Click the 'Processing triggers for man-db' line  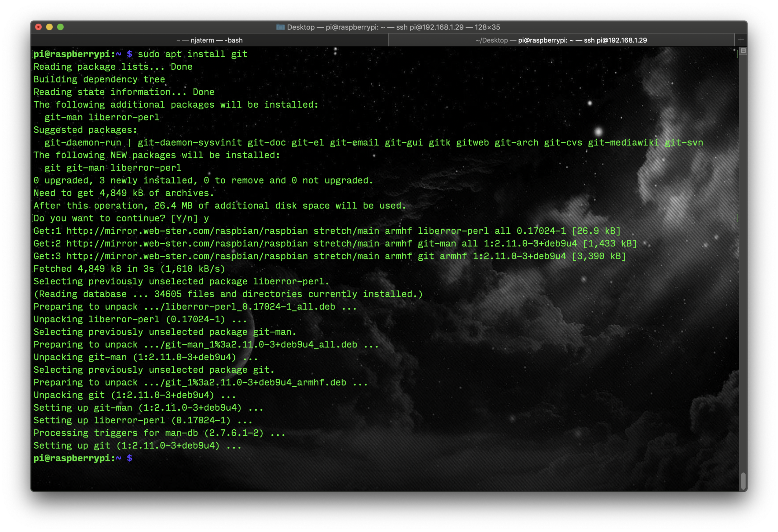click(x=159, y=433)
